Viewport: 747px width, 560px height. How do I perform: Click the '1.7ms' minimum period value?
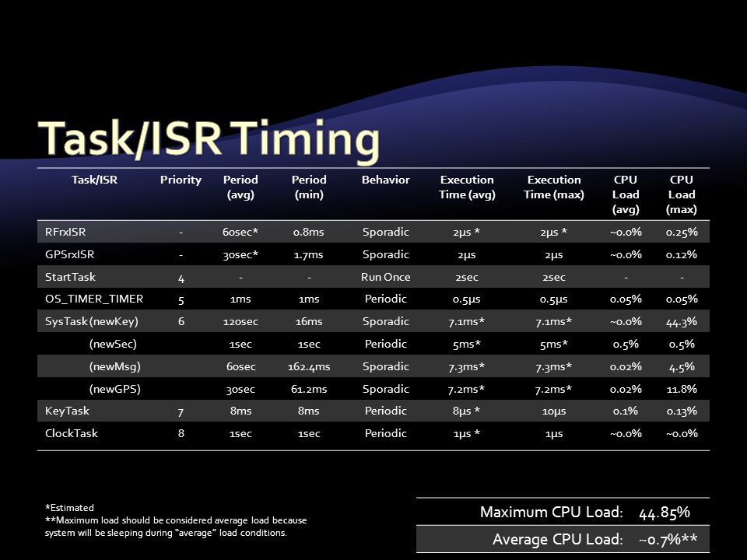point(309,255)
